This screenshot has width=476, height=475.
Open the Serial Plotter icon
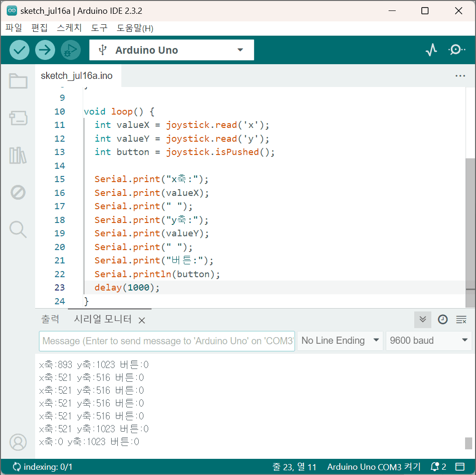[x=431, y=49]
